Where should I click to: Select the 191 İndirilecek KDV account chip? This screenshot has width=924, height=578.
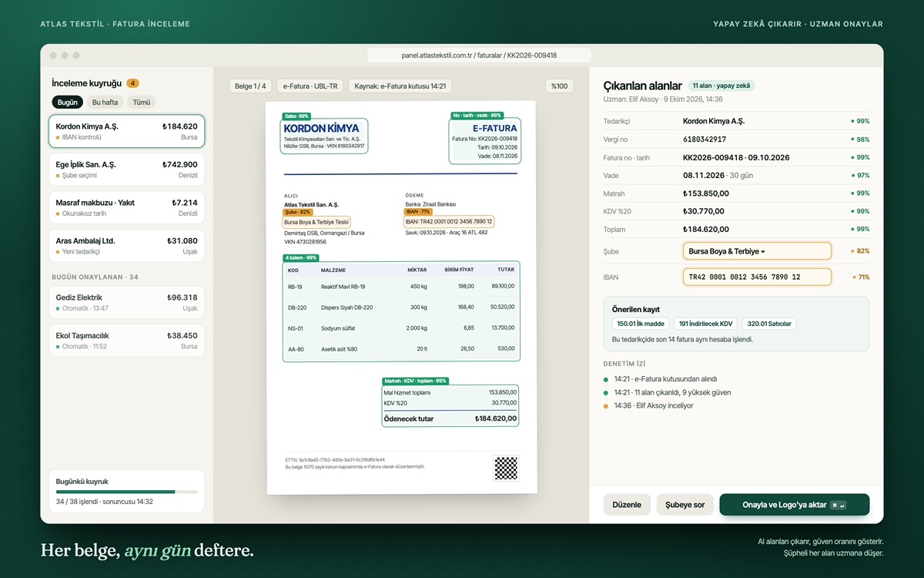(x=706, y=324)
